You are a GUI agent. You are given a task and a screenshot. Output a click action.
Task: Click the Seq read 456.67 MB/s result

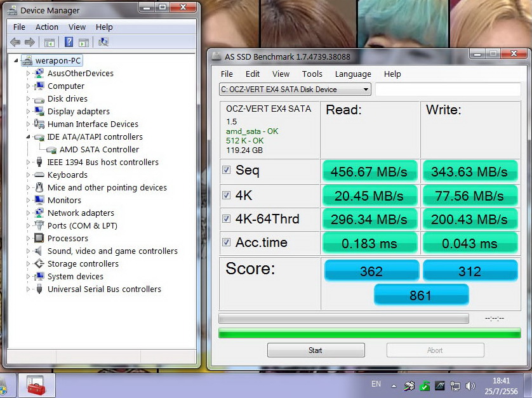(x=369, y=171)
